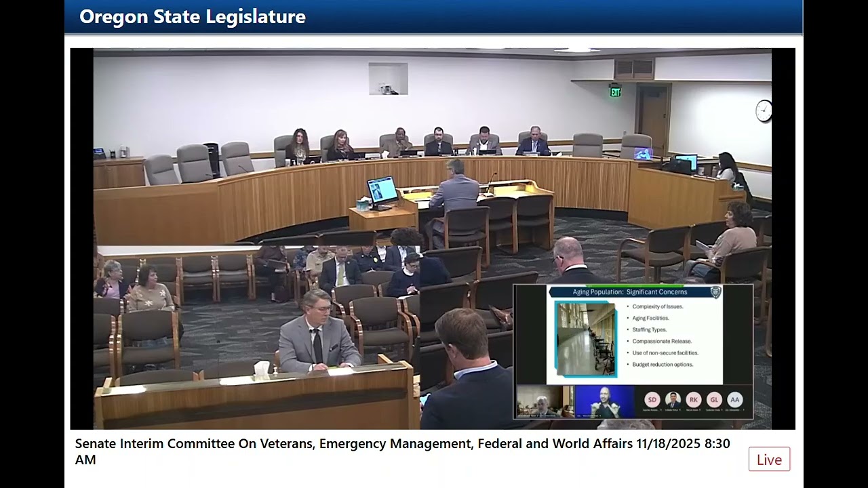Click the Live button
The height and width of the screenshot is (488, 868).
click(769, 460)
